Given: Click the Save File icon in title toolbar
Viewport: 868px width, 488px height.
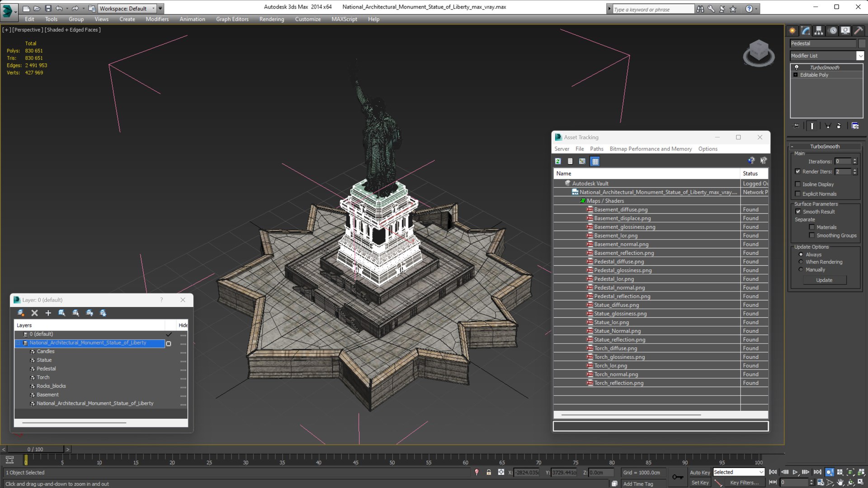Looking at the screenshot, I should [48, 8].
